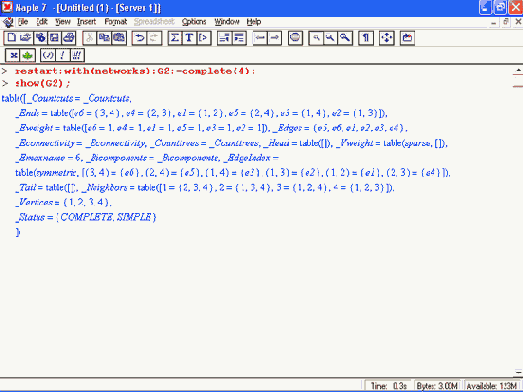Open the Options menu
Viewport: 523px width, 392px height.
pos(194,22)
